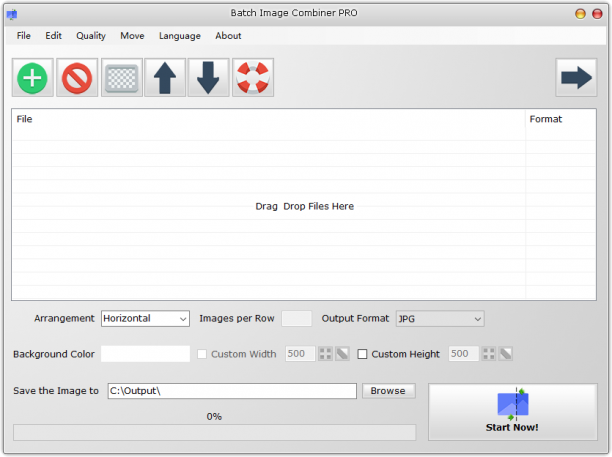Open the File menu

(23, 36)
